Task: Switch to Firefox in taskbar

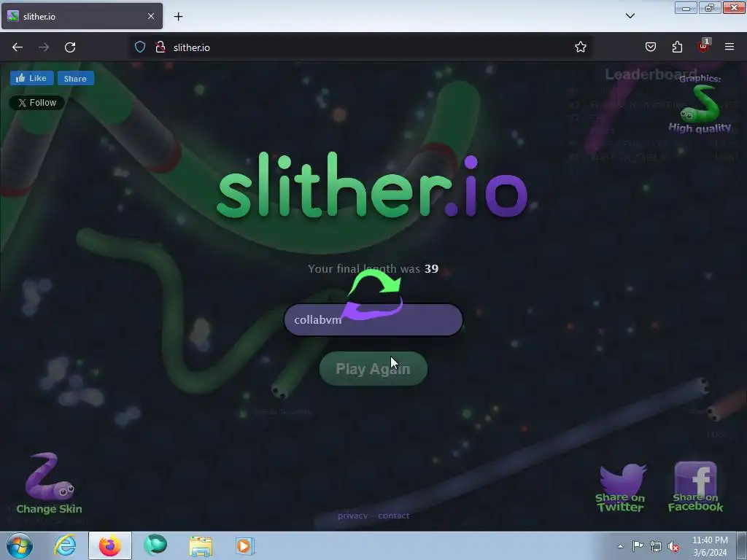Action: [110, 545]
